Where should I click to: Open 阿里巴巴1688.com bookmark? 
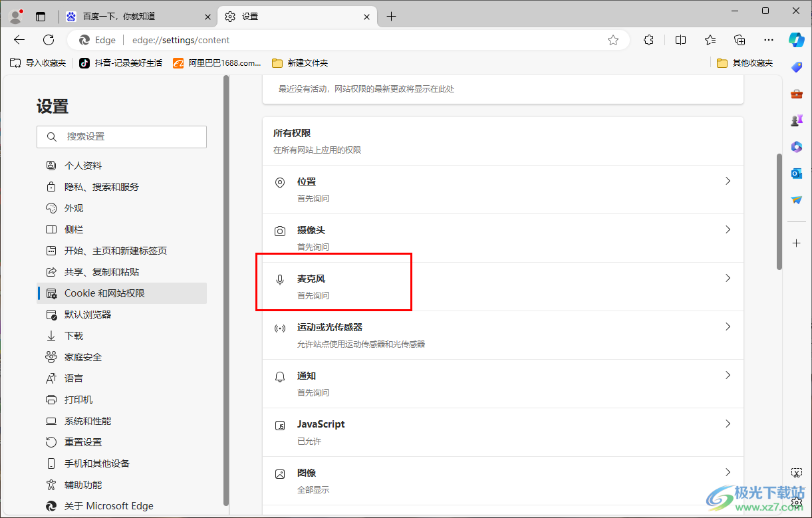click(217, 63)
